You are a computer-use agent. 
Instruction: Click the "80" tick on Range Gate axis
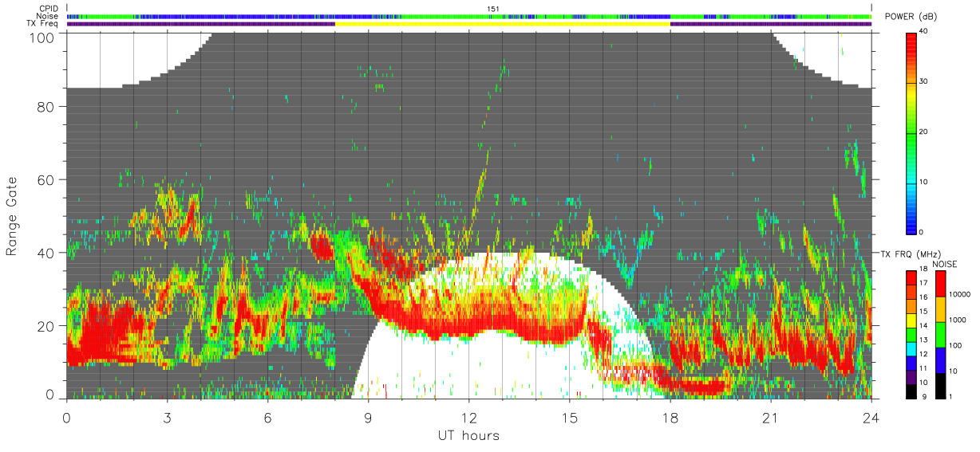pyautogui.click(x=45, y=107)
